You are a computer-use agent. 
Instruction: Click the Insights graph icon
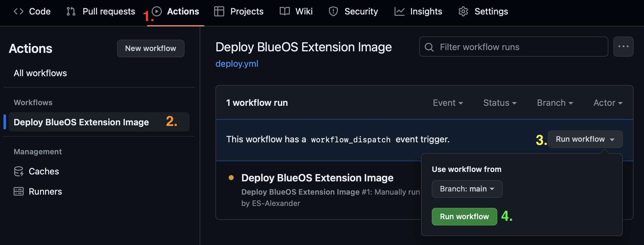click(x=400, y=11)
